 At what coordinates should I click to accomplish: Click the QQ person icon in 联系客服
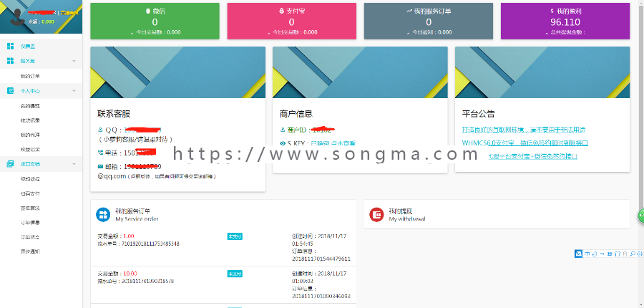tap(100, 130)
